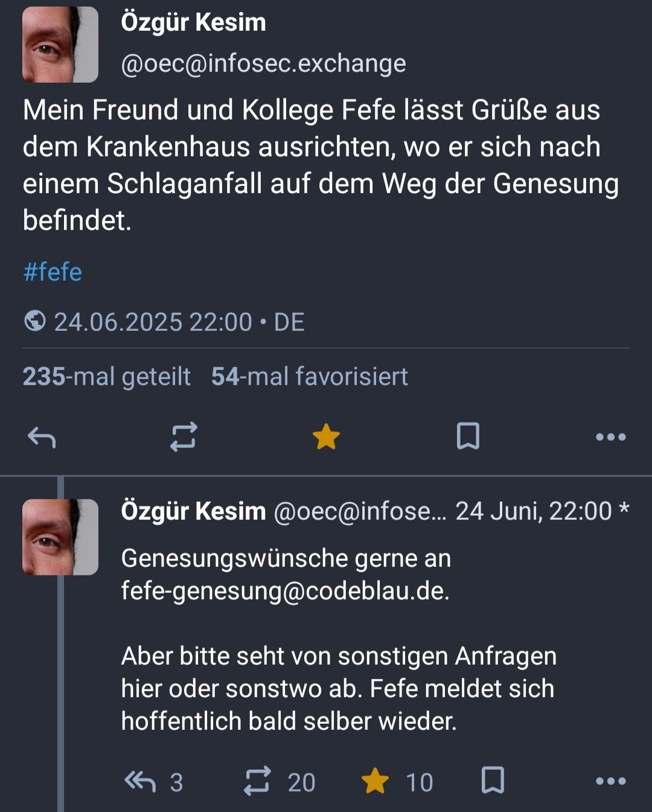Show who shared: 235-mal geteilt

pyautogui.click(x=107, y=376)
